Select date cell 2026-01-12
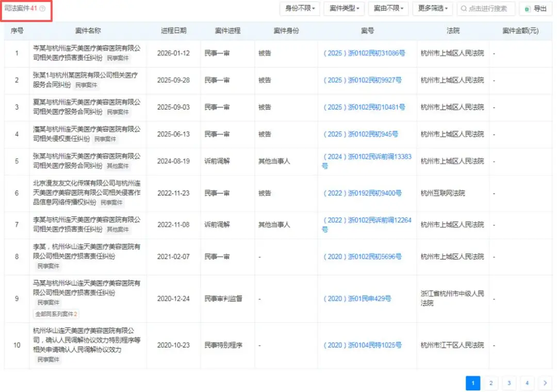 [x=173, y=53]
